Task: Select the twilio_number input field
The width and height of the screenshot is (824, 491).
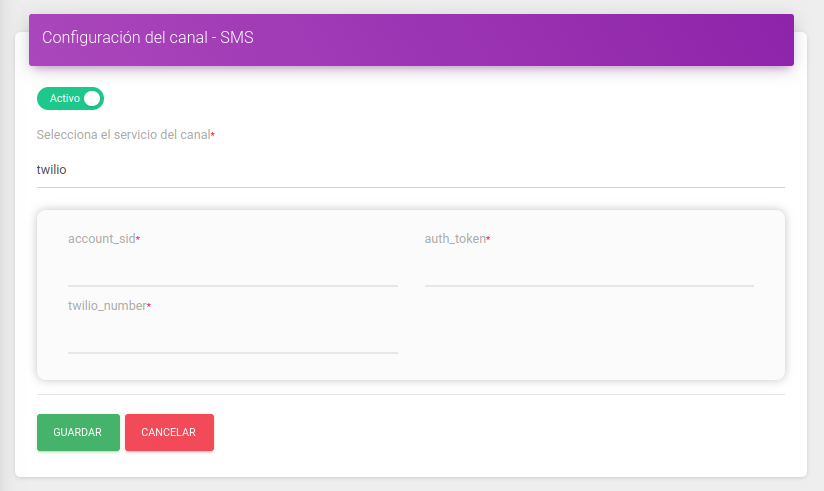Action: [x=233, y=337]
